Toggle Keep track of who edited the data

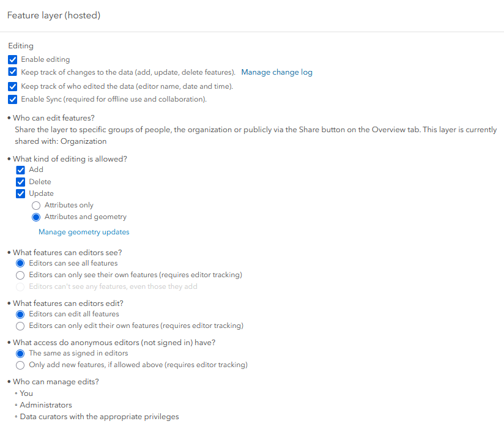pos(12,86)
